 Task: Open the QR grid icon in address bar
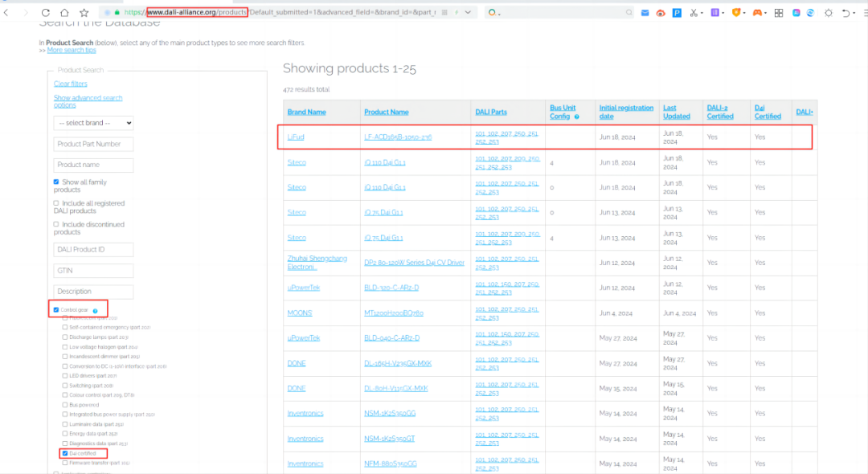coord(444,12)
